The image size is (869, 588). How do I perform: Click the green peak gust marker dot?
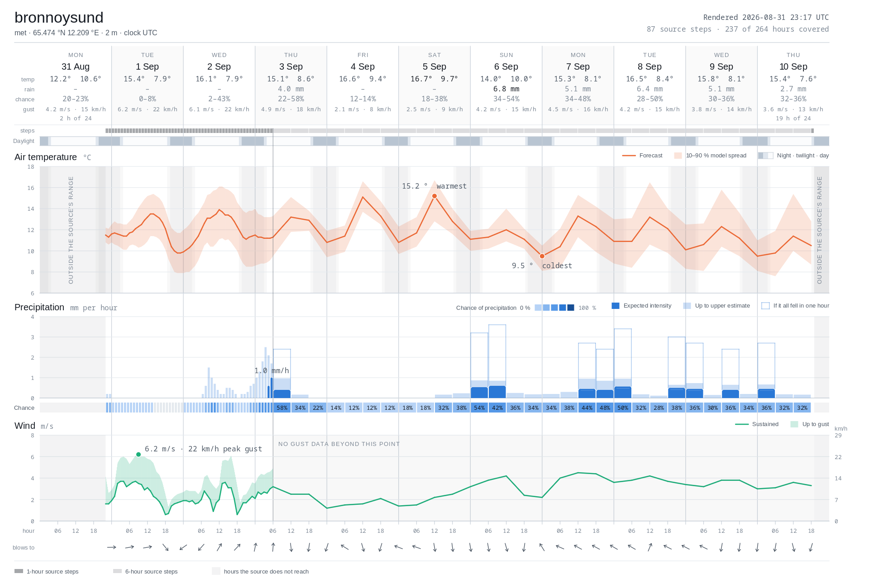pyautogui.click(x=138, y=454)
